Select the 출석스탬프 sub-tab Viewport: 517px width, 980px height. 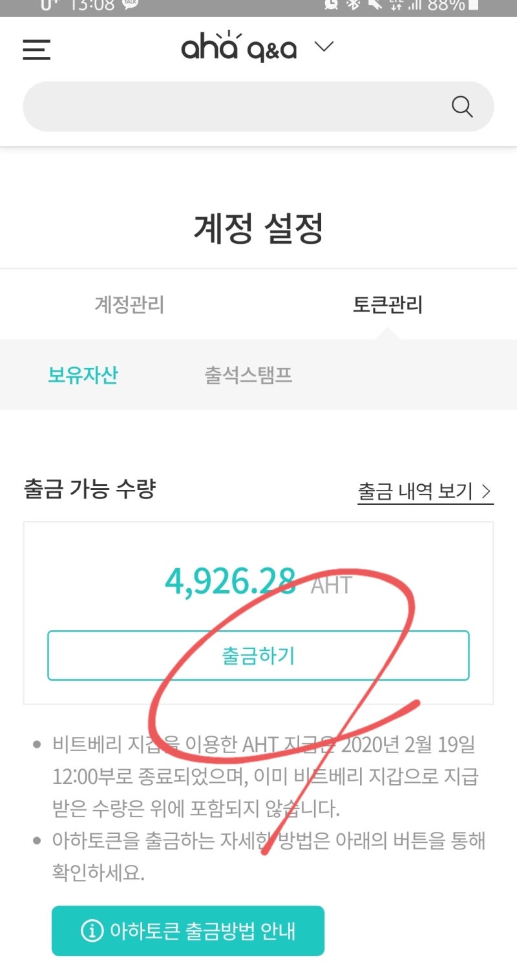pyautogui.click(x=248, y=375)
